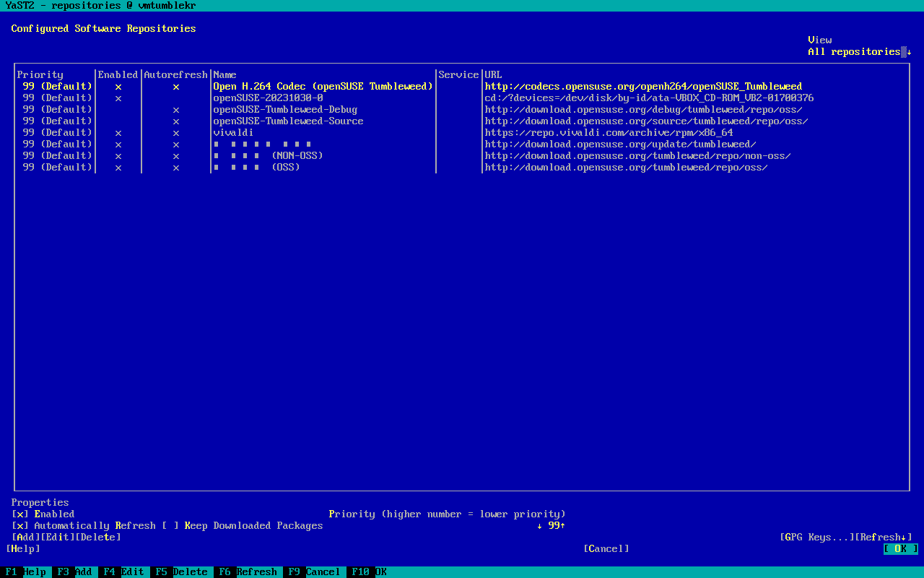Select the Open H.264 Codec repository row
This screenshot has height=578, width=924.
[x=462, y=87]
